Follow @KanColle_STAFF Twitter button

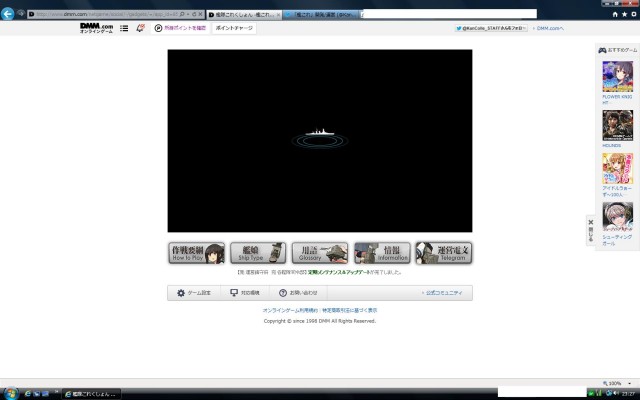pyautogui.click(x=491, y=28)
